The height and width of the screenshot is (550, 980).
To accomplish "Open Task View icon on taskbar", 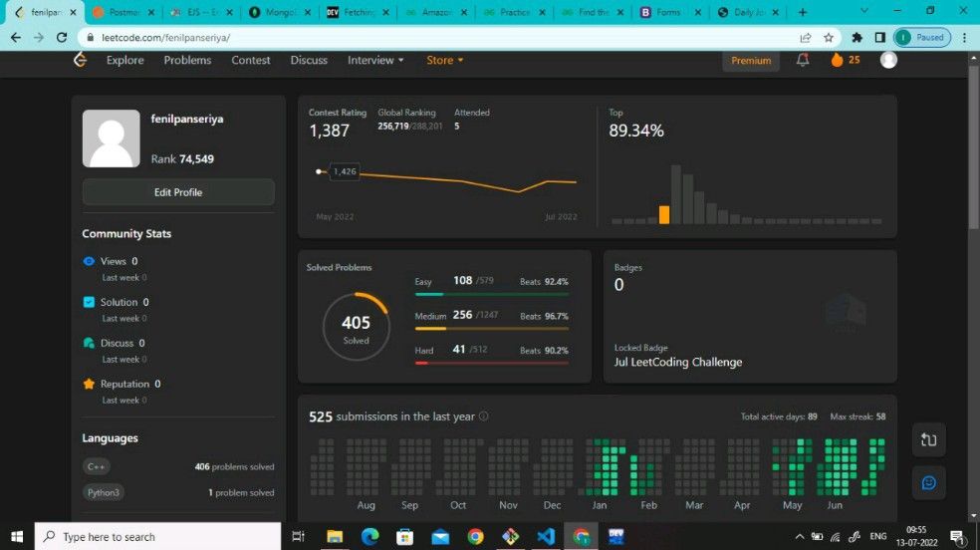I will (x=299, y=536).
